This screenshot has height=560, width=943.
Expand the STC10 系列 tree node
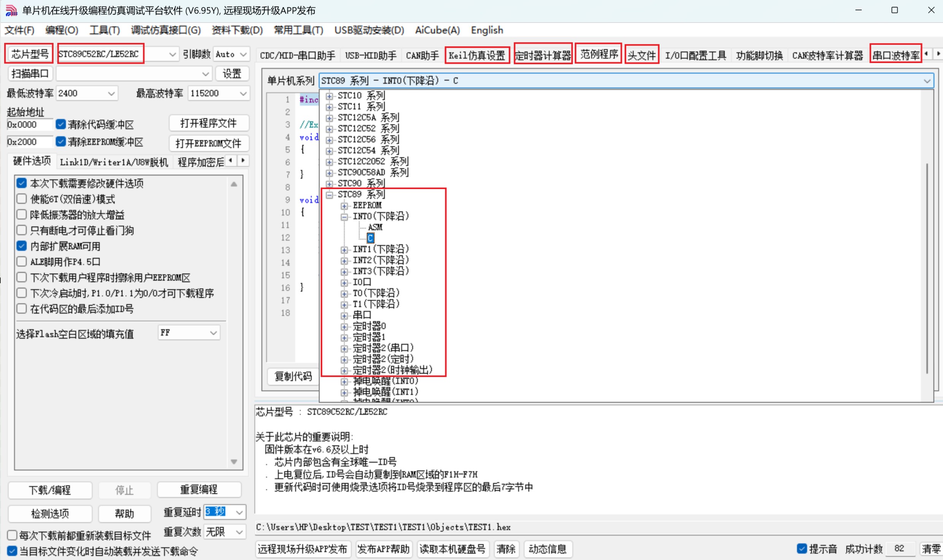coord(329,96)
